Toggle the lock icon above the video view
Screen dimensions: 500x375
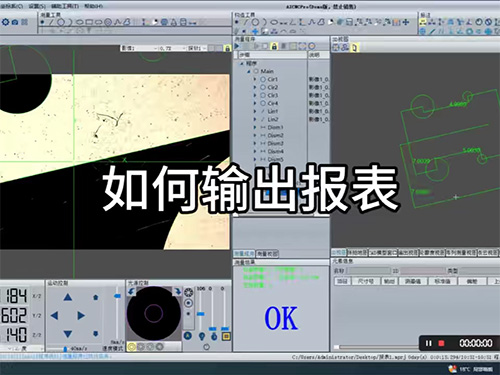[x=228, y=48]
